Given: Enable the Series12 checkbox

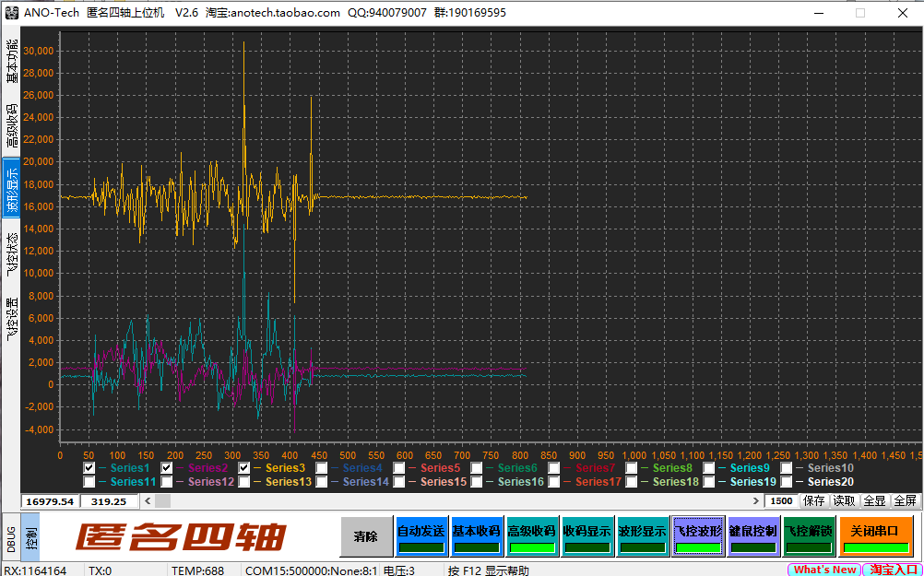Looking at the screenshot, I should pyautogui.click(x=167, y=482).
